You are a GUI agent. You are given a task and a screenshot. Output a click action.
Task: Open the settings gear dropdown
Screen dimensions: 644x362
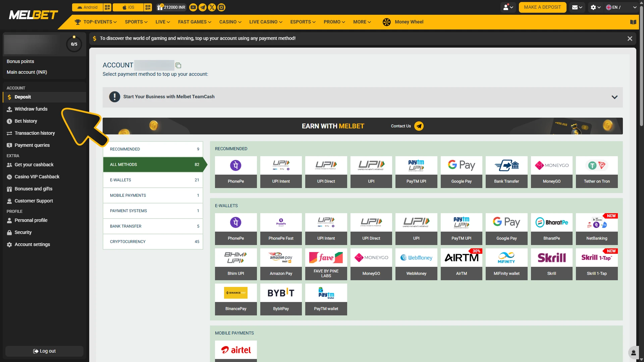coord(595,7)
